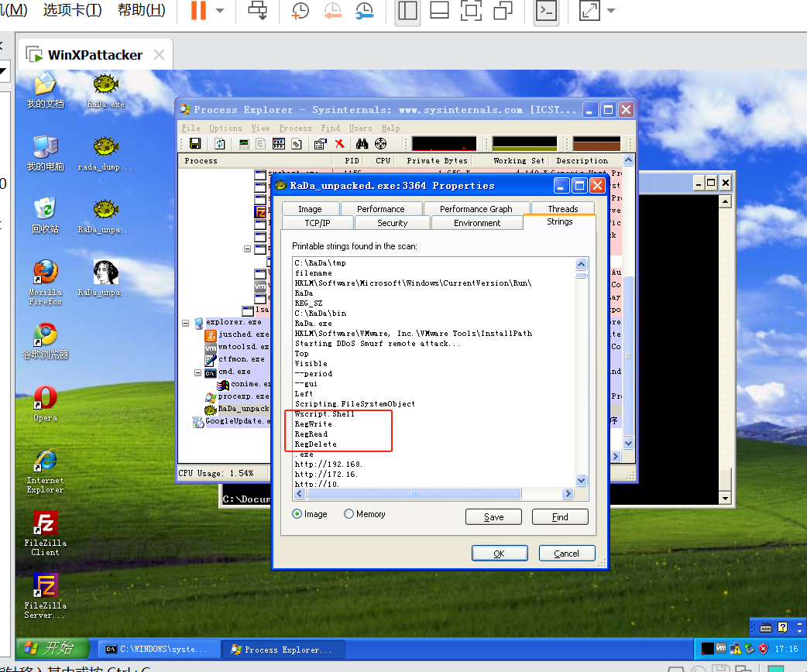Click the Save button in Strings tab
The image size is (807, 672).
493,517
